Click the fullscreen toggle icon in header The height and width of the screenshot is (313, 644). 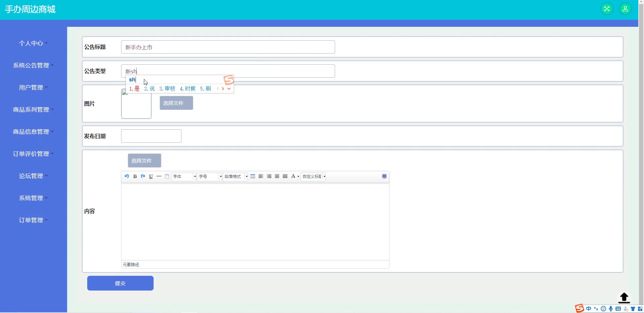[607, 9]
